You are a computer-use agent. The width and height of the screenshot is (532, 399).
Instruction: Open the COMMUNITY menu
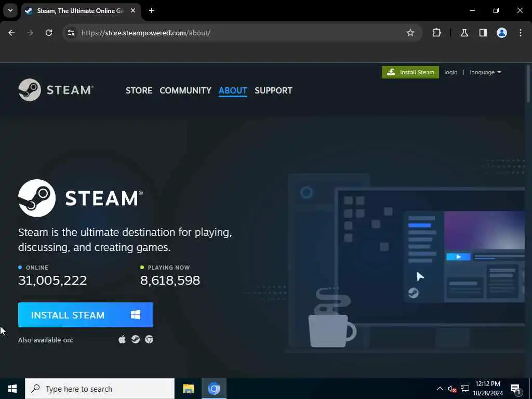pos(185,90)
